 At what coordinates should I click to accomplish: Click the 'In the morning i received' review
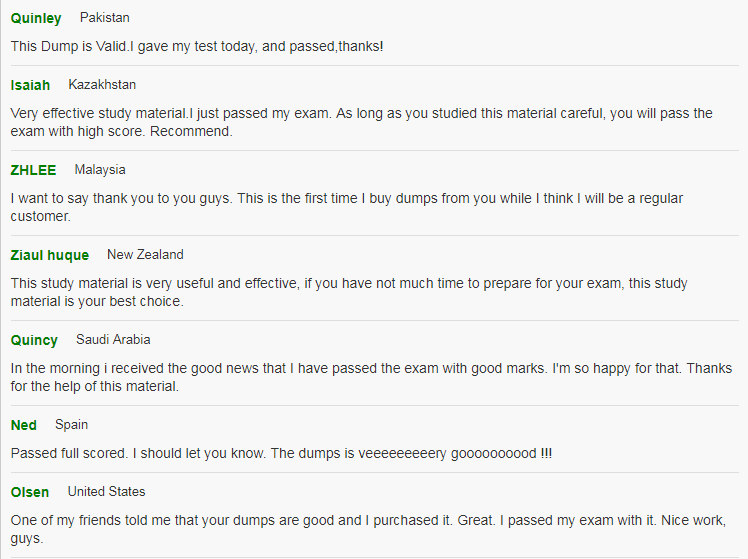tap(371, 377)
